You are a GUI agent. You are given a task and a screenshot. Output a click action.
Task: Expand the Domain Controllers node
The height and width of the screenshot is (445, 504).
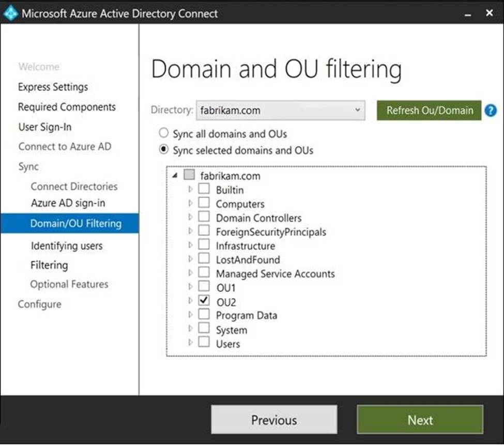tap(190, 217)
